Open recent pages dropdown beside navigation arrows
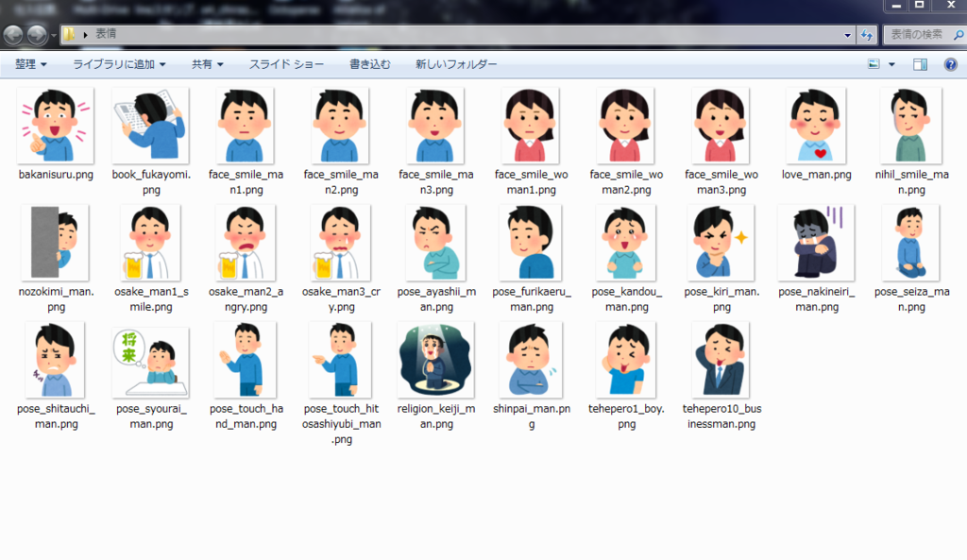The image size is (967, 560). coord(54,35)
